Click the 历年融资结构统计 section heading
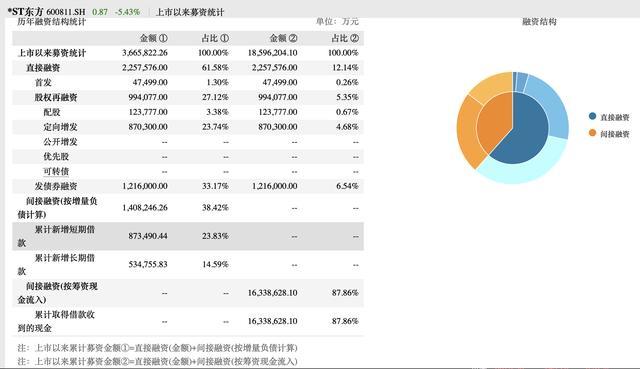The width and height of the screenshot is (640, 369). [x=51, y=22]
